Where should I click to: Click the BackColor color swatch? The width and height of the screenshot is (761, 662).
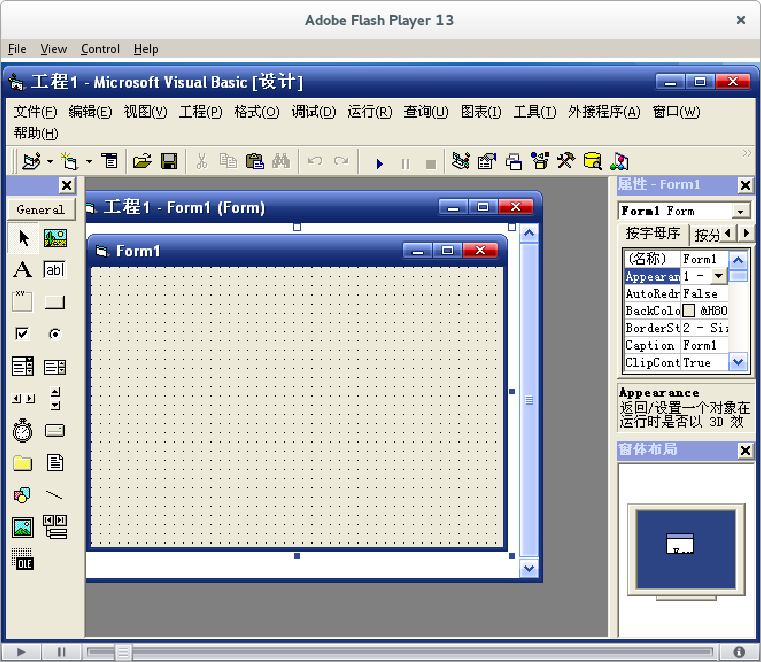pyautogui.click(x=689, y=311)
